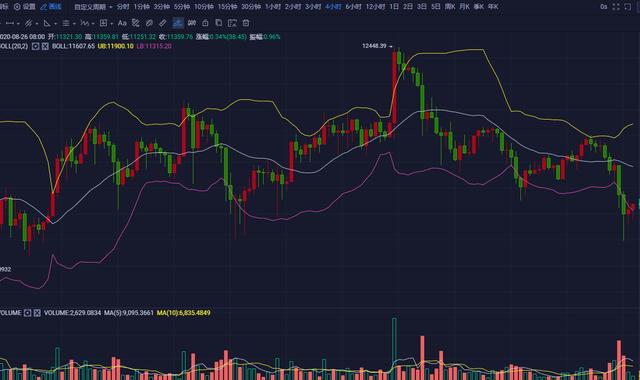The height and width of the screenshot is (380, 640).
Task: Select the angle triangle drawing tool
Action: (47, 23)
